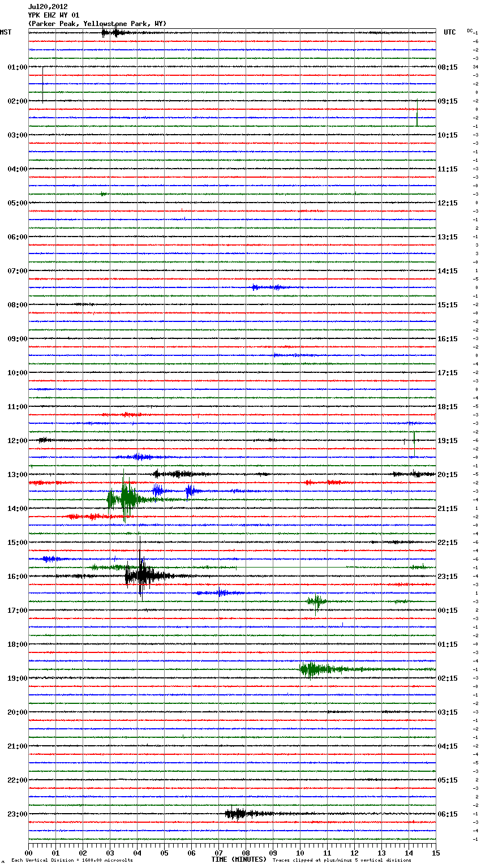Select the 21:00 MST time label
Image resolution: width=481 pixels, height=868 pixels.
(x=18, y=746)
